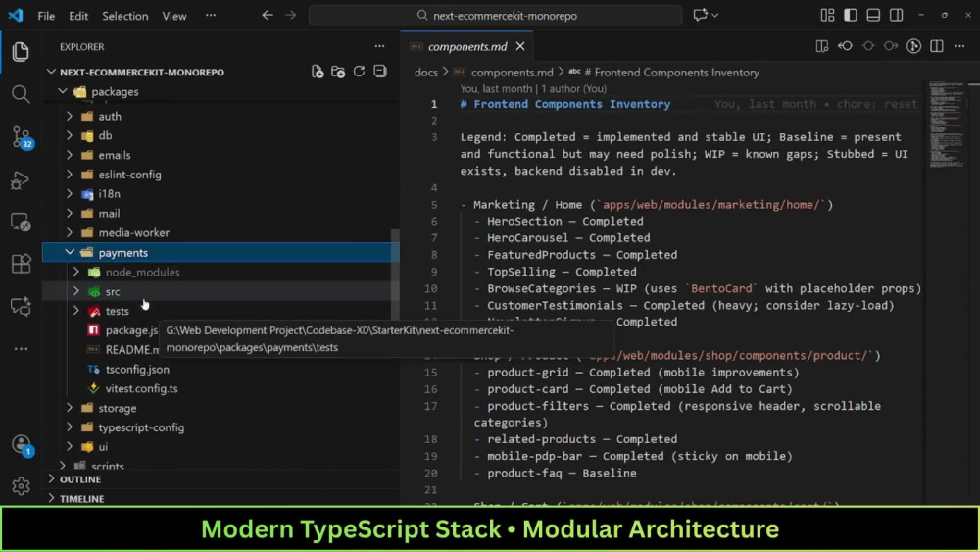Open the Run and Debug view
This screenshot has width=980, height=552.
pyautogui.click(x=20, y=180)
